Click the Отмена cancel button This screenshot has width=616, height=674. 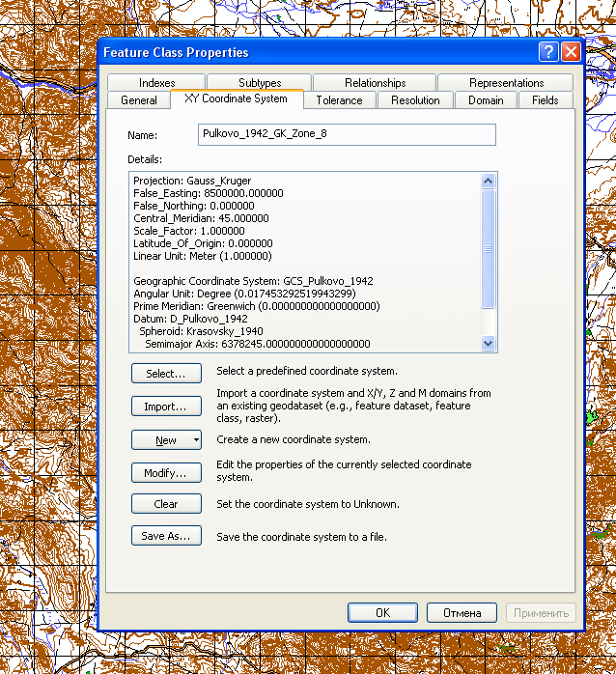click(x=462, y=612)
